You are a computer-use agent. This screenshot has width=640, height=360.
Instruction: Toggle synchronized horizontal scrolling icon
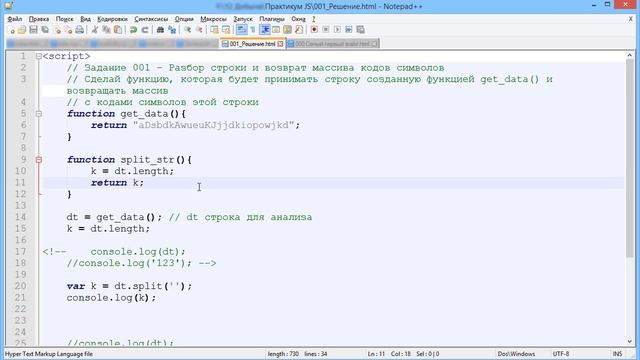226,30
